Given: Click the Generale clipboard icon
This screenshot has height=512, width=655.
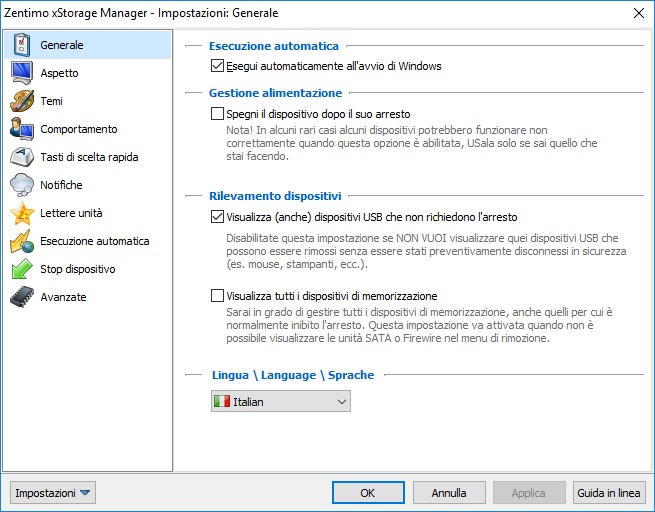Looking at the screenshot, I should point(22,45).
